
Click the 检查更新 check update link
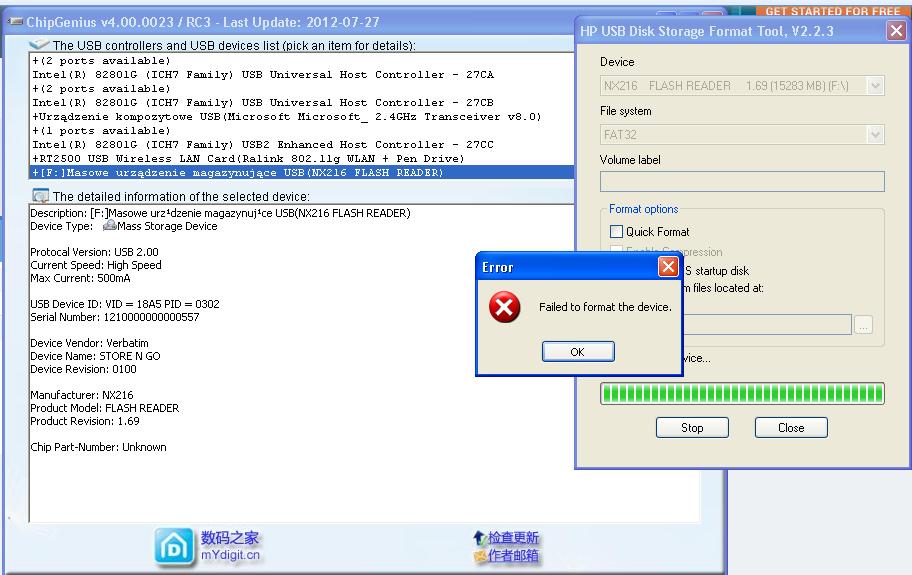tap(513, 538)
